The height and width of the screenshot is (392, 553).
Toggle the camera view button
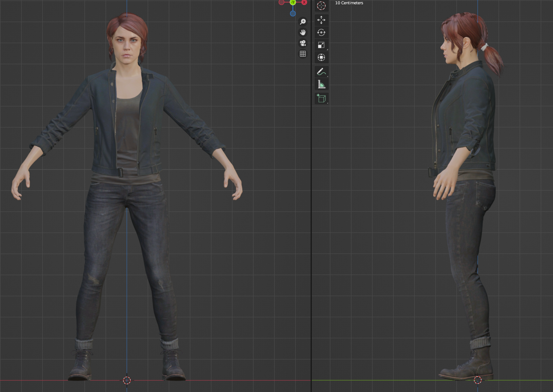click(x=303, y=43)
